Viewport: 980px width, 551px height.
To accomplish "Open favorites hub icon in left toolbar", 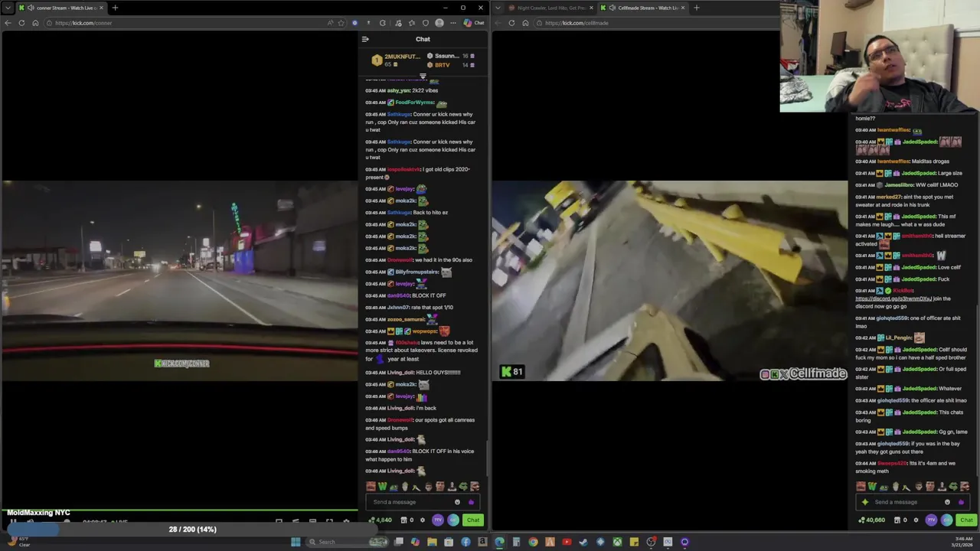I will coord(411,23).
